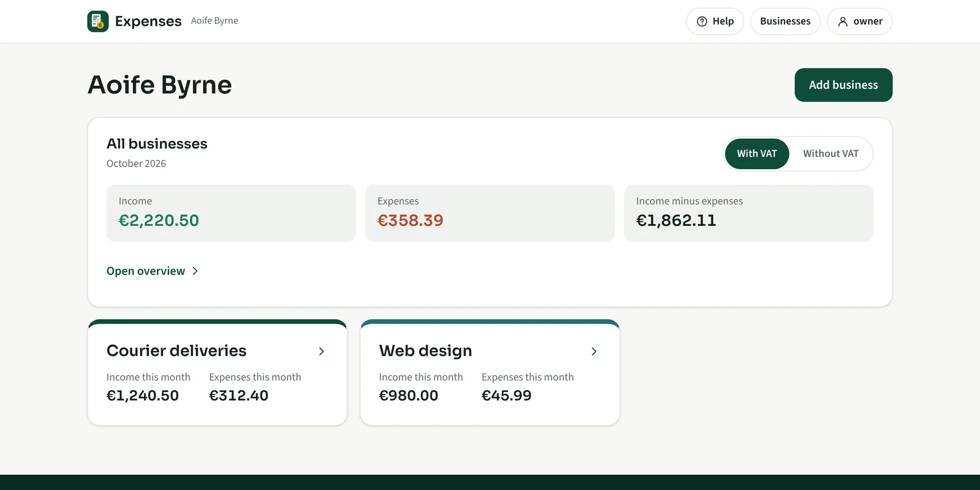Open Web design via its arrow chevron

click(594, 351)
